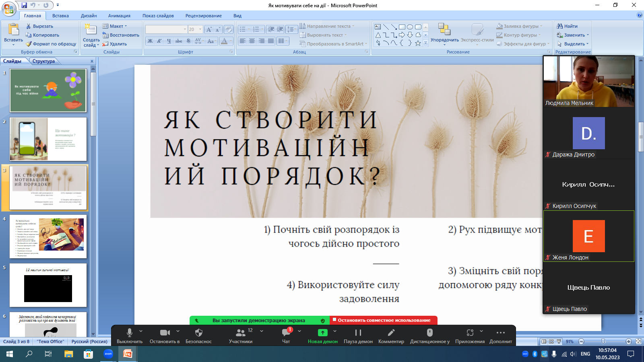Open Windows taskbar search
Image resolution: width=644 pixels, height=362 pixels.
click(x=29, y=354)
